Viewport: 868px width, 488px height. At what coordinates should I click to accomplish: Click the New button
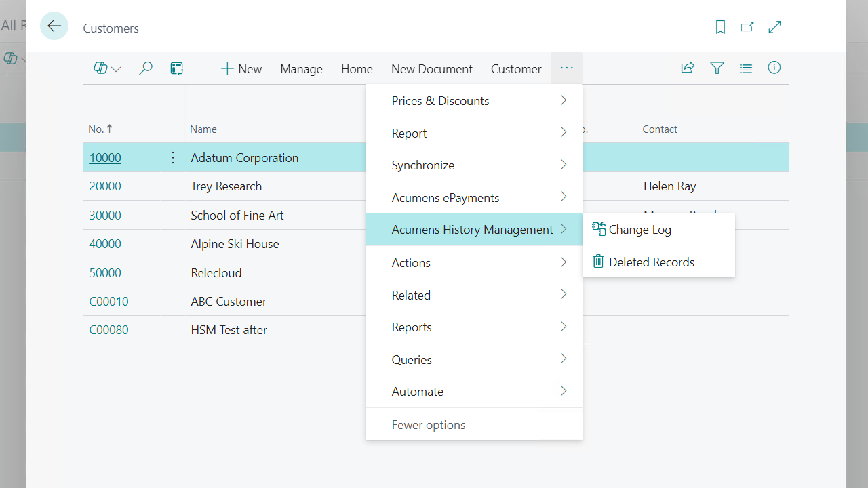[241, 68]
